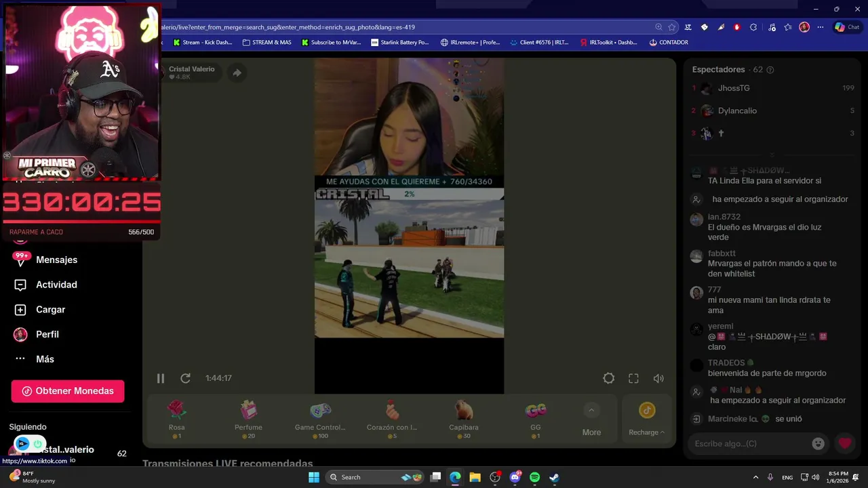Open Microsoft Edge from taskbar
Screen dimensions: 868x488
[x=455, y=477]
